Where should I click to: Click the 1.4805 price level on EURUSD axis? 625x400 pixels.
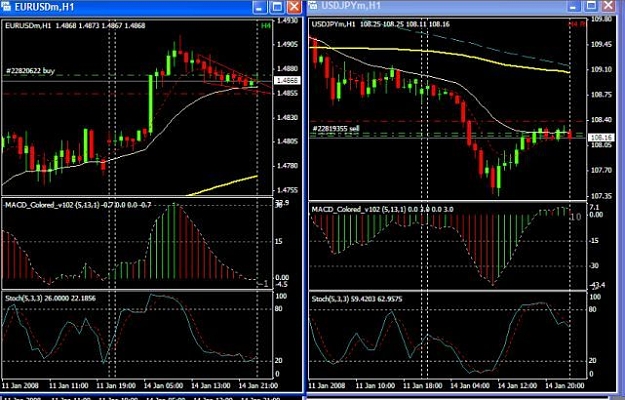[288, 141]
